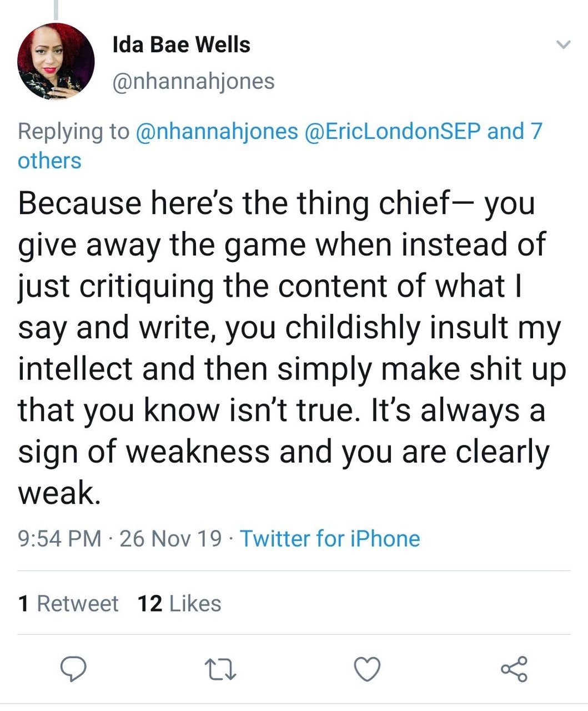Like the tweet with the heart icon
Viewport: 588px width, 711px height.
pos(367,668)
